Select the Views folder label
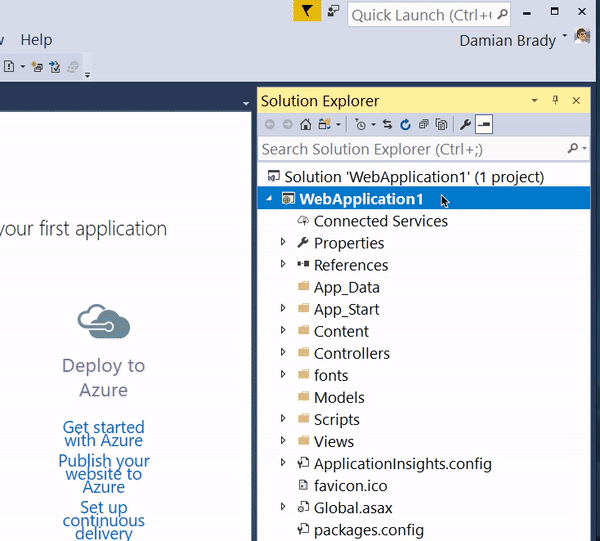Viewport: 600px width, 541px height. (x=334, y=442)
